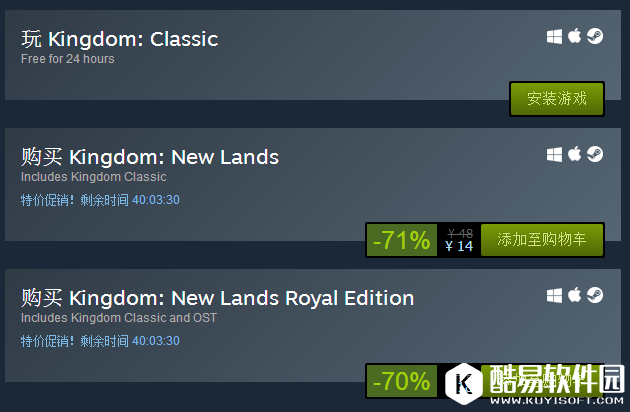Click Windows icon on New Lands row

554,155
